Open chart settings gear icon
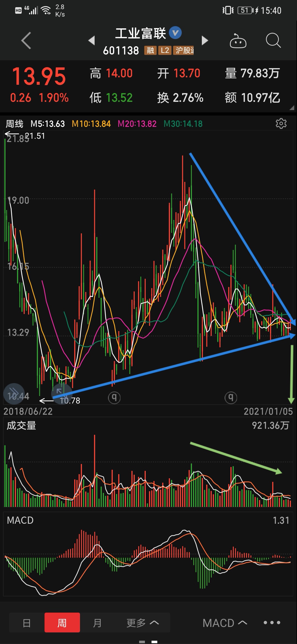 [x=281, y=124]
